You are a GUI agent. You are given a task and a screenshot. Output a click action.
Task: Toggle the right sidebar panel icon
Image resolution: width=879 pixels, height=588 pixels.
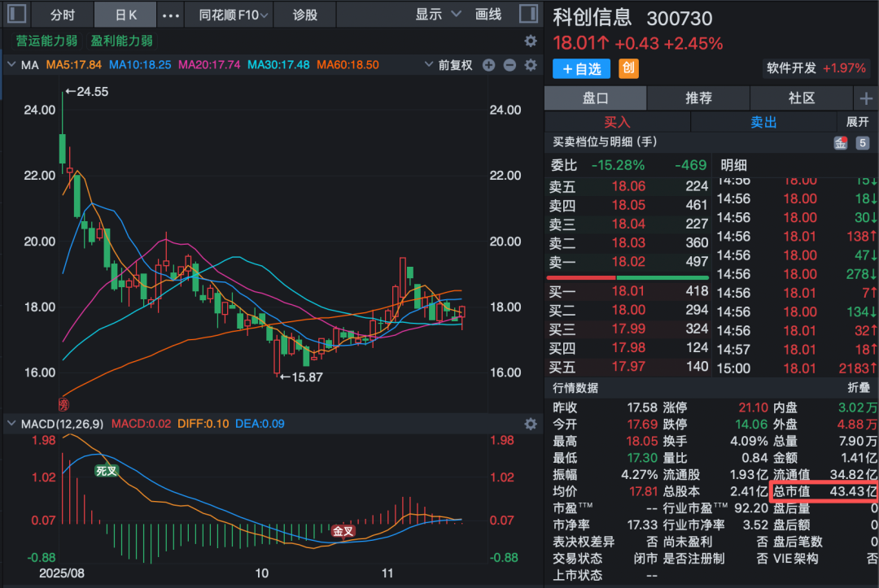527,14
